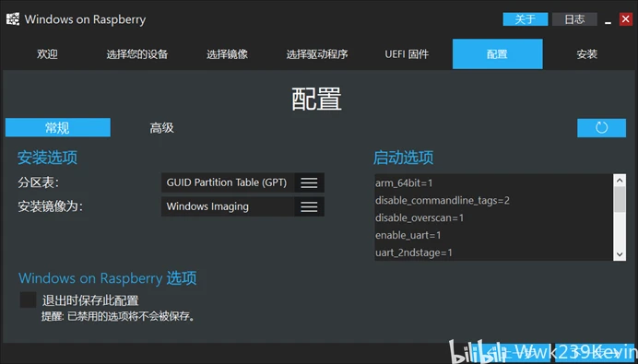Click the disable_overscan=1 line

click(x=419, y=218)
